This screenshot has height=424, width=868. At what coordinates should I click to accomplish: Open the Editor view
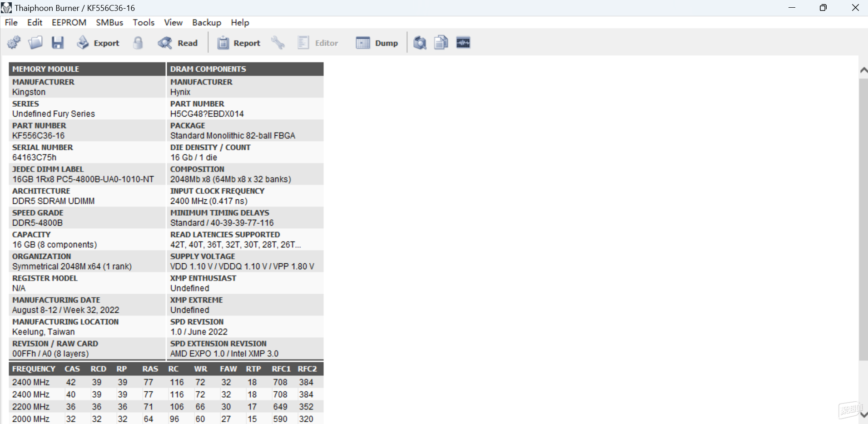coord(318,43)
